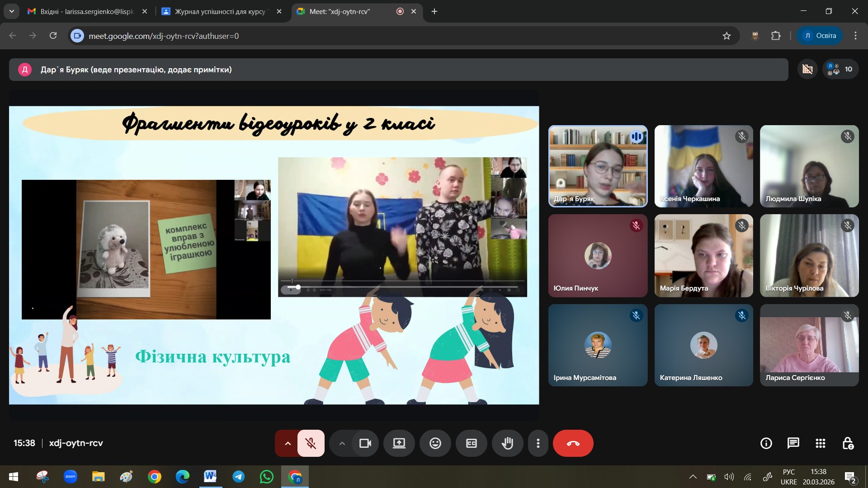Screen dimensions: 868x488
Task: Open participants list showing 10
Action: (840, 69)
